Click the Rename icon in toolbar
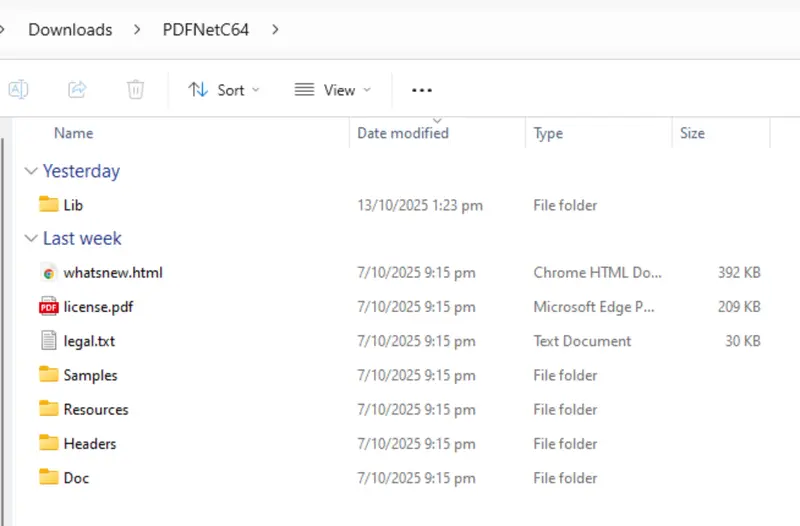The image size is (800, 526). (18, 90)
